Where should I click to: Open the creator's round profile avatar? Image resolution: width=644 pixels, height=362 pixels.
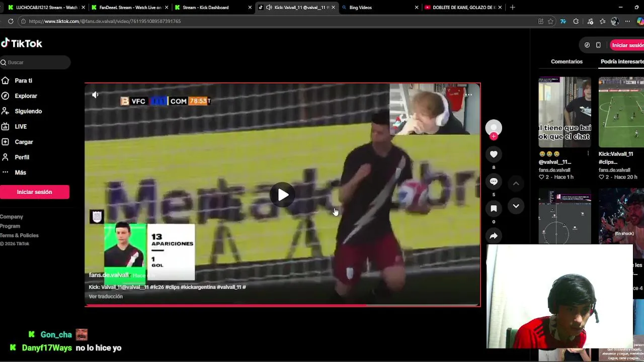click(494, 128)
